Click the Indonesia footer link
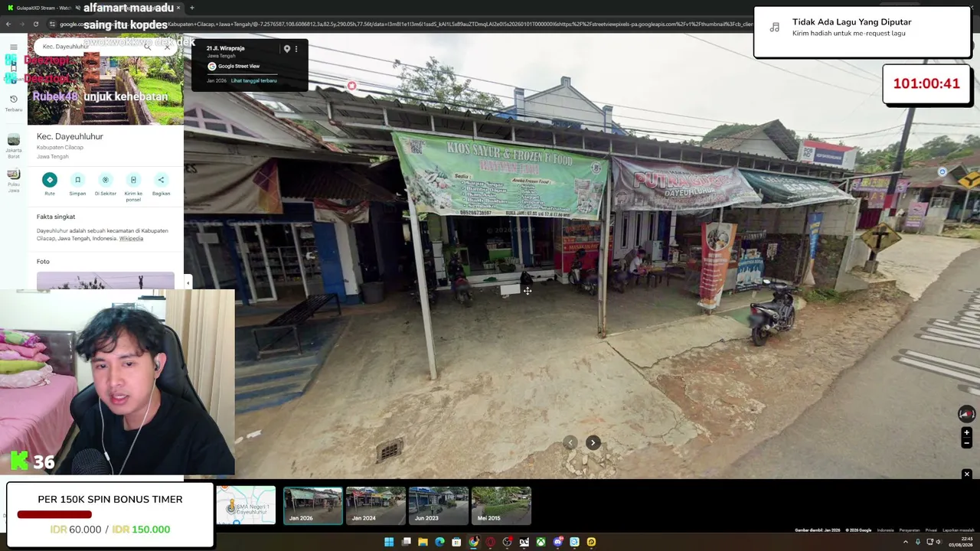 (885, 530)
